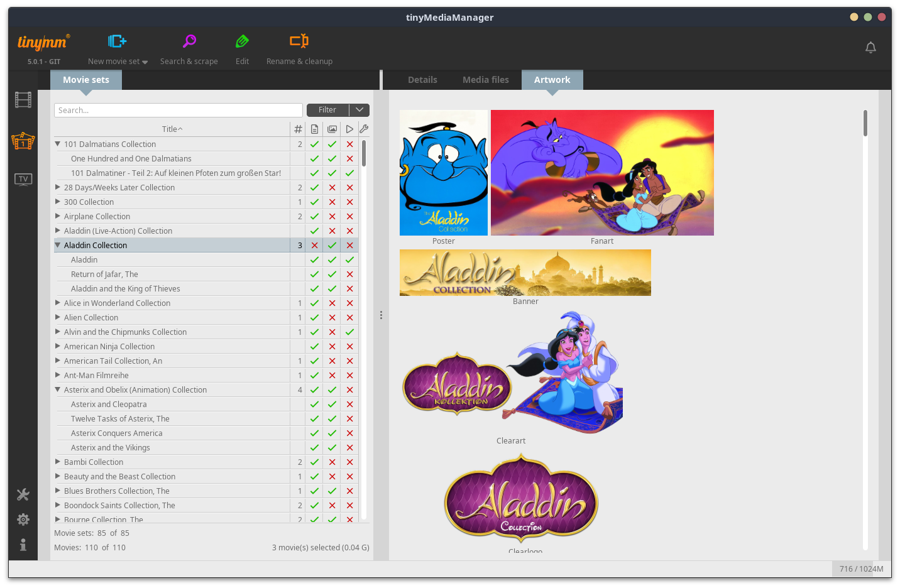Screen dimensions: 900x588
Task: Open the notifications bell
Action: pos(870,48)
